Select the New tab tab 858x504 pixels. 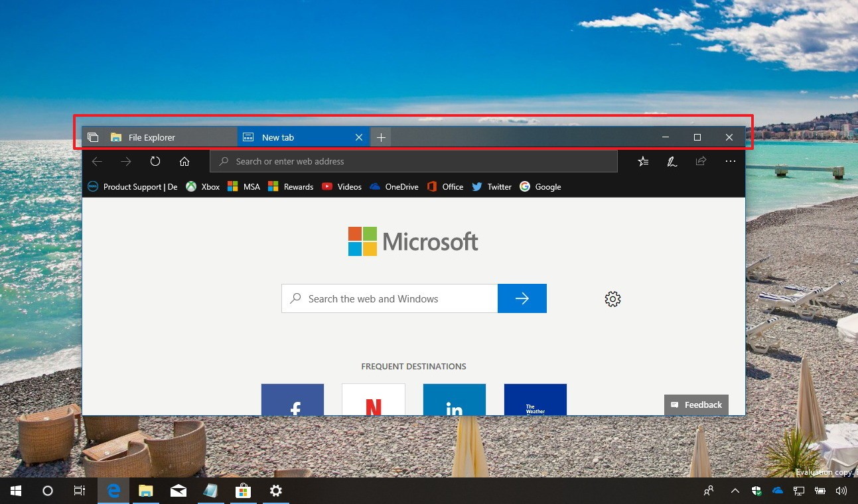(303, 137)
